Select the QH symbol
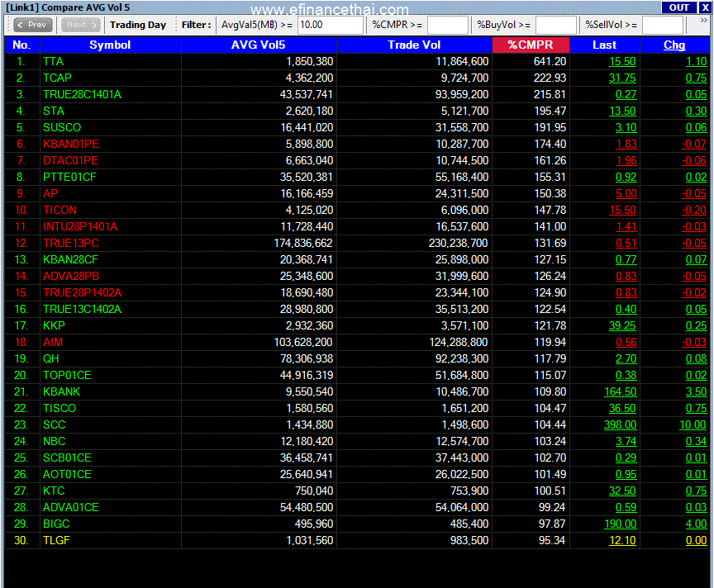The width and height of the screenshot is (714, 588). pos(51,359)
